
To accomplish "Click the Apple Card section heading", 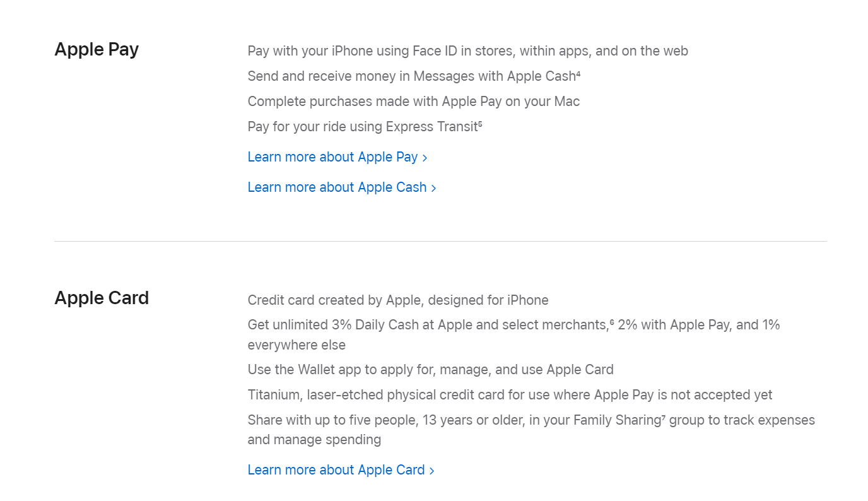I will point(102,298).
